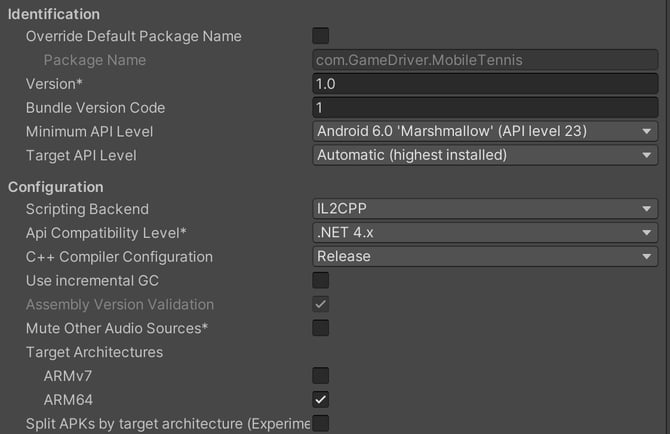Click the Configuration section header
This screenshot has width=670, height=434.
(56, 187)
